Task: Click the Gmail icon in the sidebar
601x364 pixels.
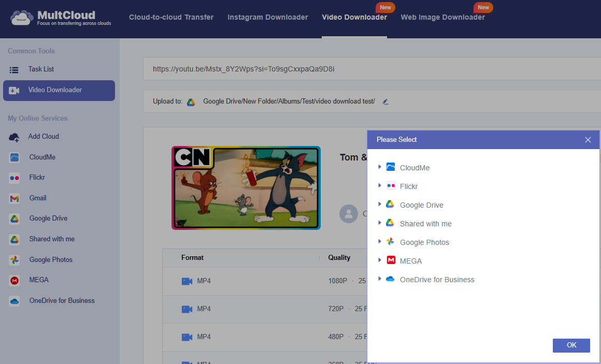Action: pyautogui.click(x=15, y=198)
